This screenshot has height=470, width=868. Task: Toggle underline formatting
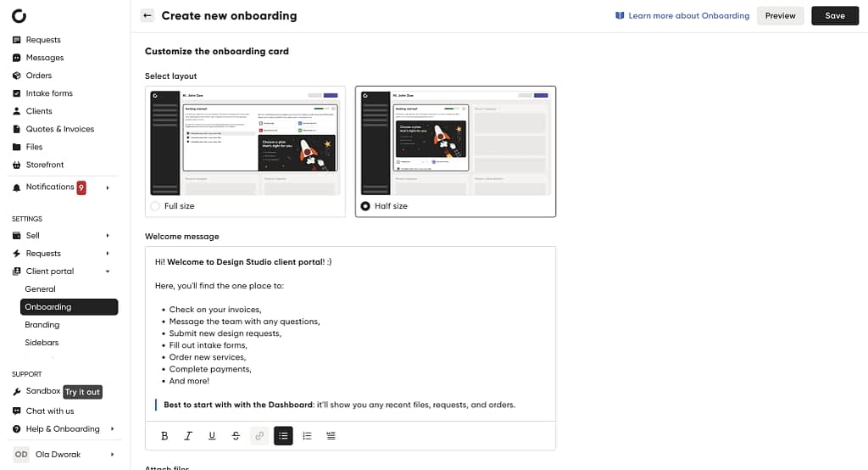pyautogui.click(x=212, y=435)
